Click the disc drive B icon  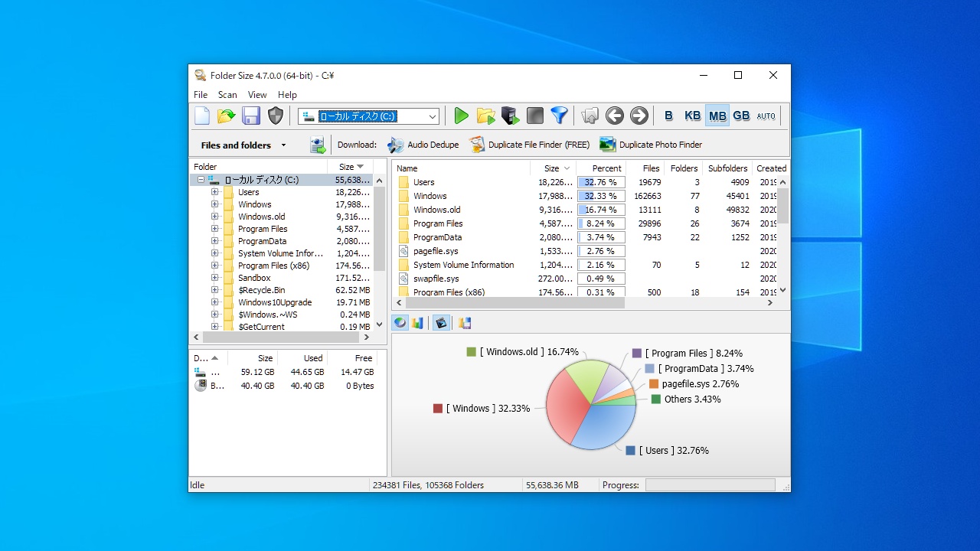click(201, 386)
